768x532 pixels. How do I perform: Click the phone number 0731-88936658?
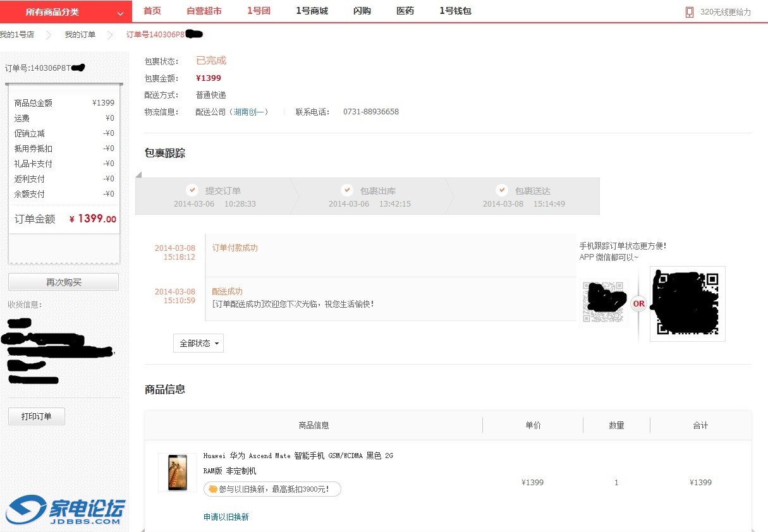tap(371, 112)
